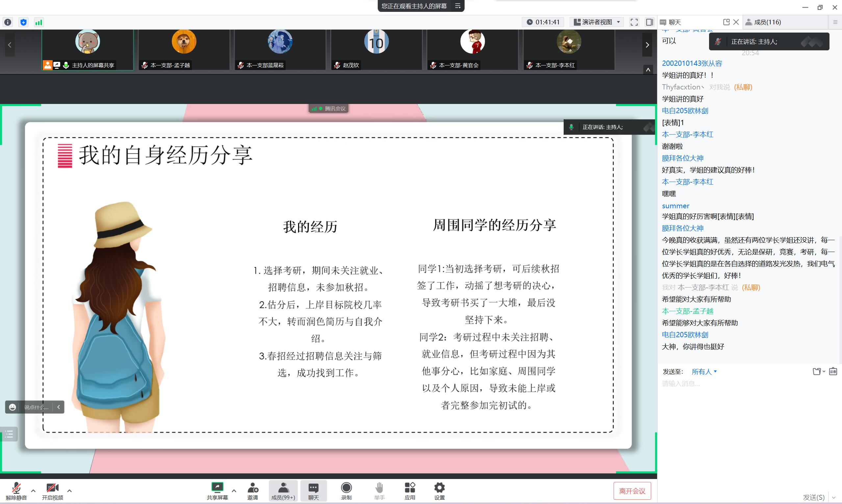Enter fullscreen using the expand icon
Screen dimensions: 842x504
pos(634,22)
